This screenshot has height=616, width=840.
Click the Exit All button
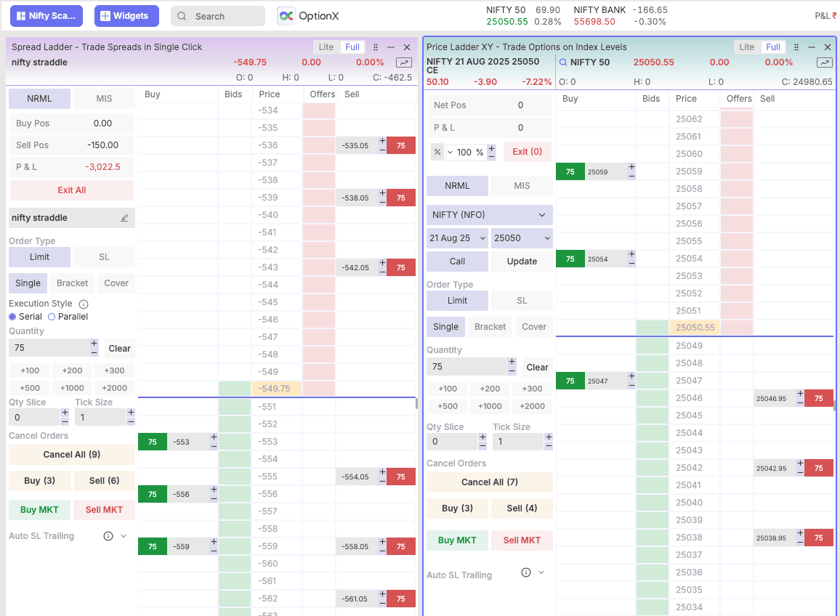71,190
